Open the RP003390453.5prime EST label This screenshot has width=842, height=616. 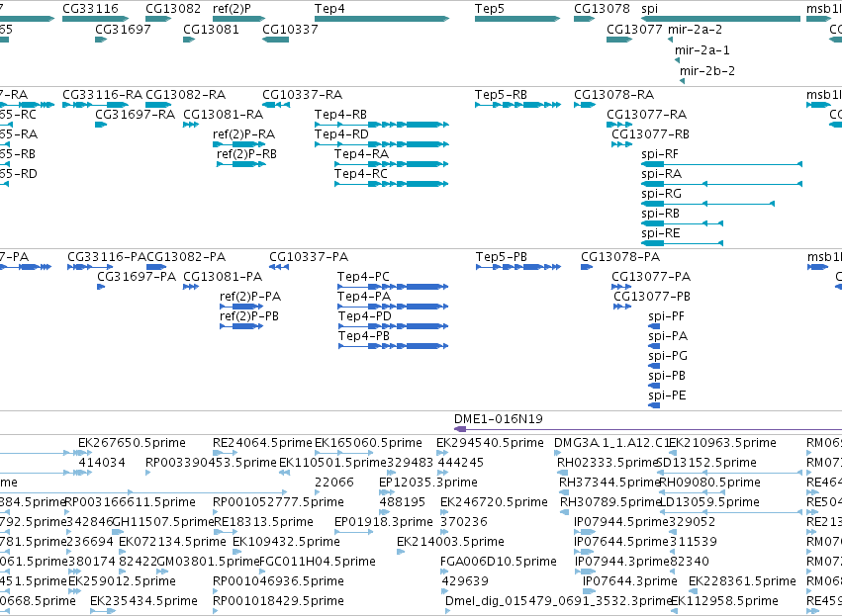pos(211,463)
